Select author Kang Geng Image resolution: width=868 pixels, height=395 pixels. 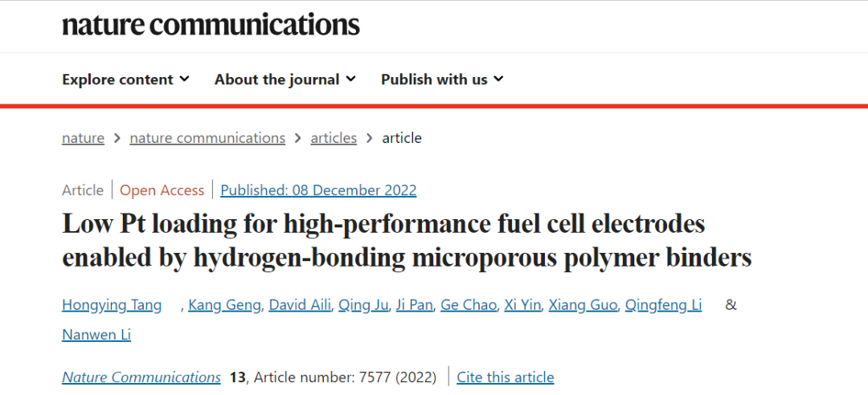click(x=224, y=305)
